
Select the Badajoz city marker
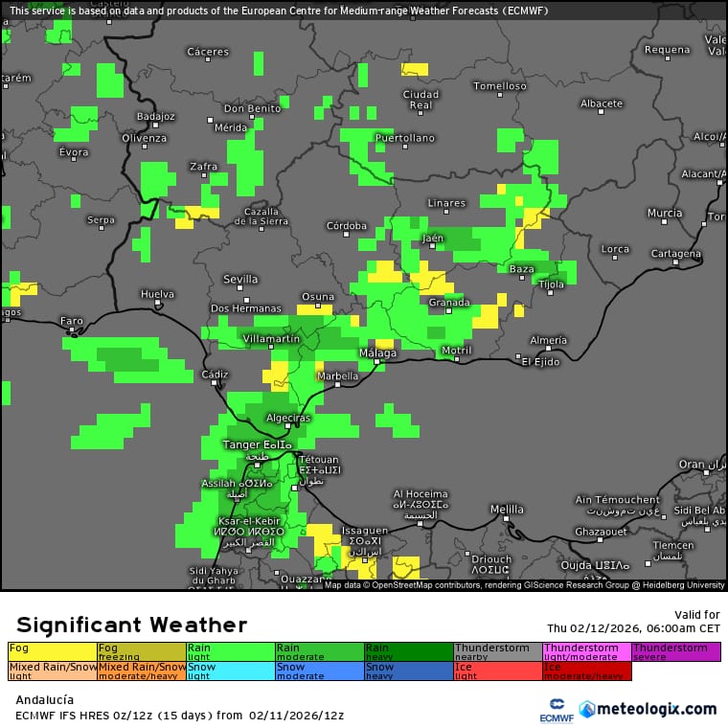click(157, 125)
